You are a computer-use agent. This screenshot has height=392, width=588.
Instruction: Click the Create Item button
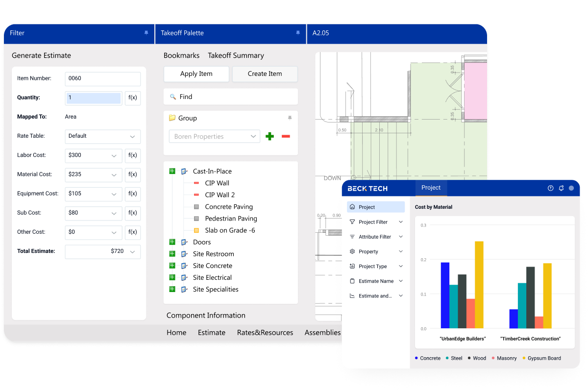pos(265,73)
